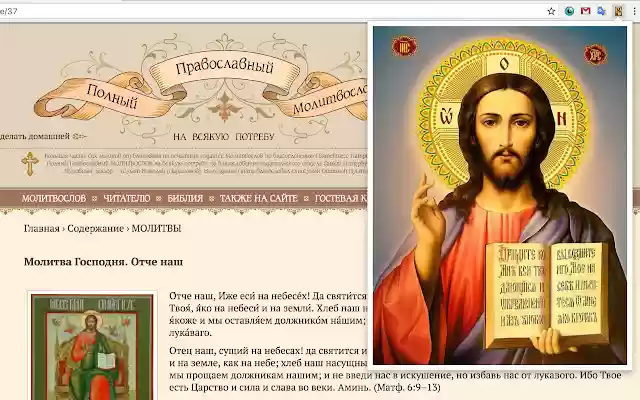Click the teal circular extension icon
The width and height of the screenshot is (640, 400).
pos(569,11)
